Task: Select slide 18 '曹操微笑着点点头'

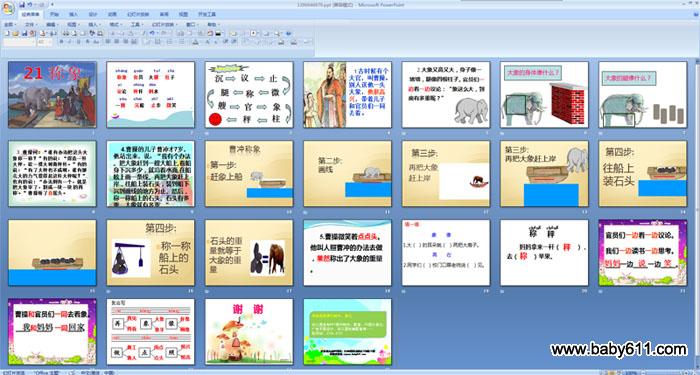Action: 347,253
